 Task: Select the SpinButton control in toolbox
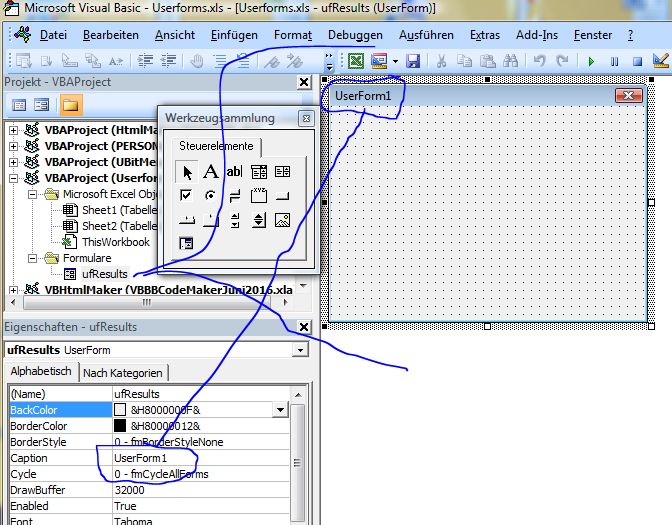(x=258, y=220)
